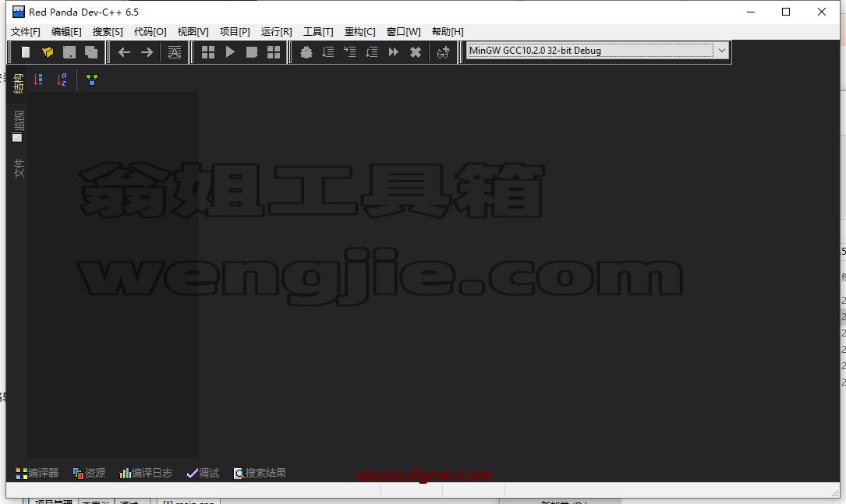Open the 项目[P] menu
The width and height of the screenshot is (846, 504).
(x=235, y=32)
